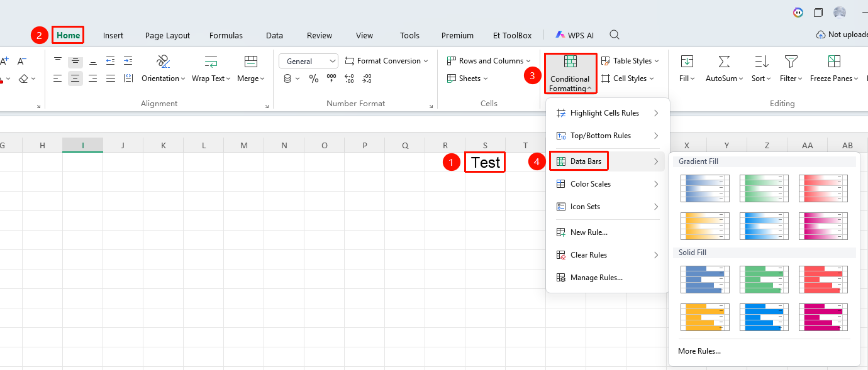Toggle the Justify alignment button
Viewport: 868px width, 370px height.
click(x=111, y=79)
